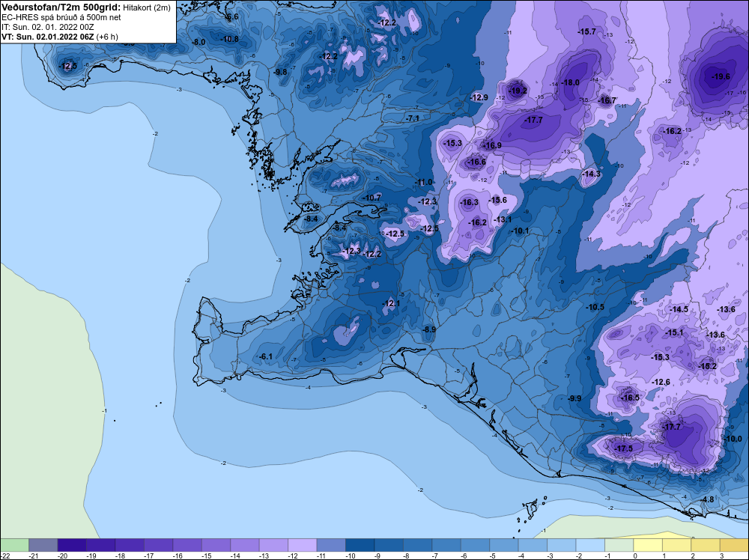
Task: Click the -12.1 temperature value
Action: coord(391,304)
